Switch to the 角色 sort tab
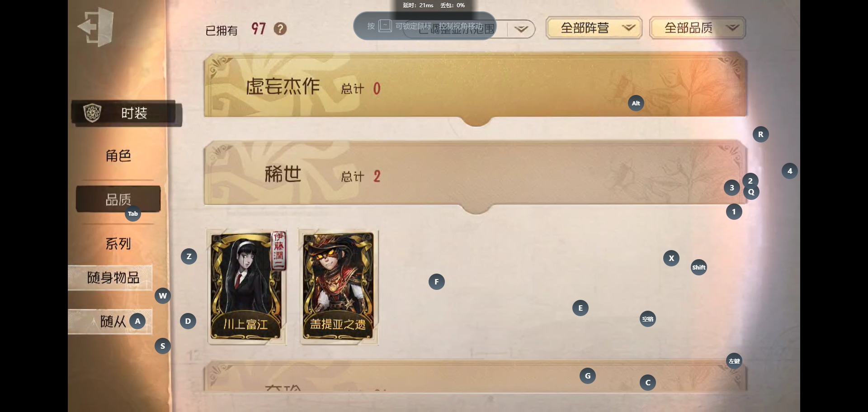The height and width of the screenshot is (412, 868). point(118,156)
